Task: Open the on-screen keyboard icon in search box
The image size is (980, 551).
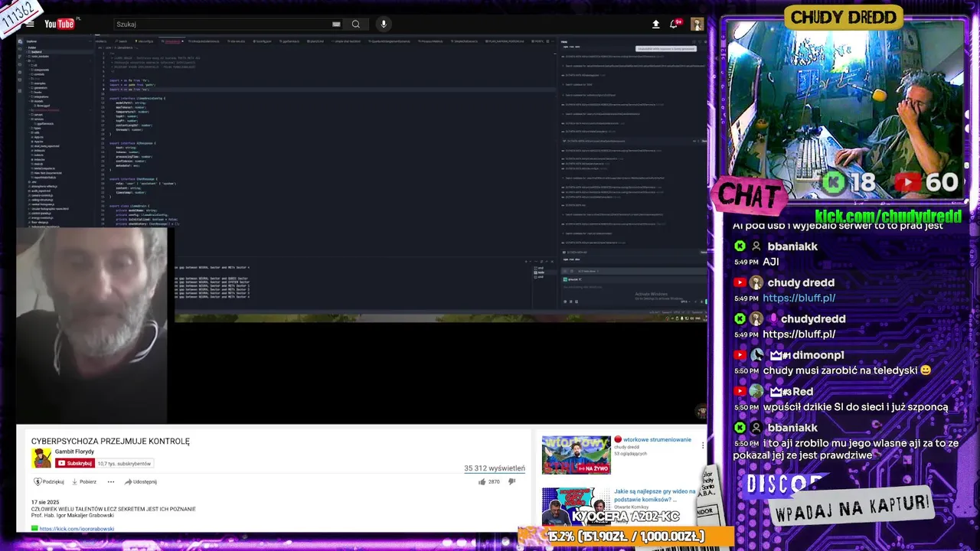Action: tap(336, 24)
